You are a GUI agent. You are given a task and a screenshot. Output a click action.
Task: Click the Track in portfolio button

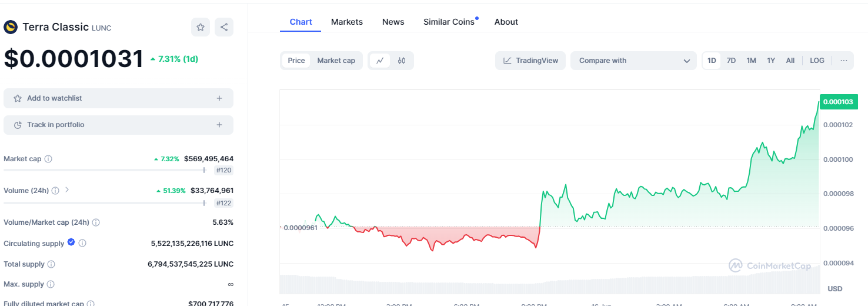coord(118,125)
